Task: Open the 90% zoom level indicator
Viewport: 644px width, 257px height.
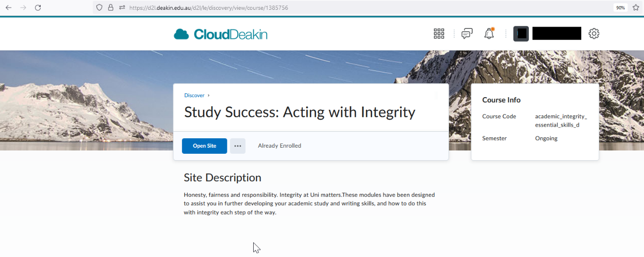Action: pyautogui.click(x=620, y=7)
